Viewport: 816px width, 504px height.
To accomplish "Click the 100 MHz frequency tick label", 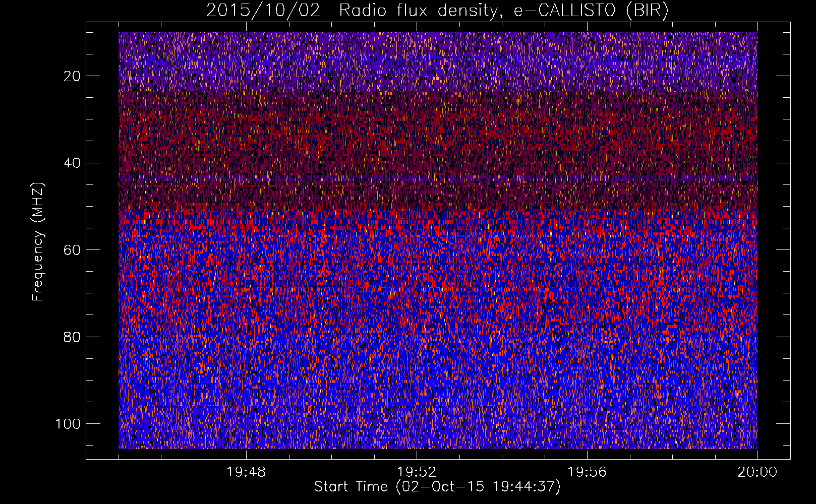I will point(69,424).
